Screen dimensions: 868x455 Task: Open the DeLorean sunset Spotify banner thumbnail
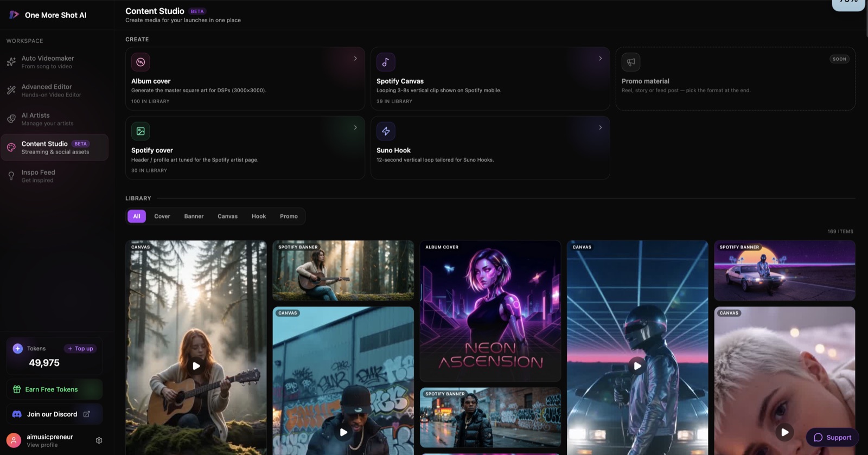coord(784,271)
